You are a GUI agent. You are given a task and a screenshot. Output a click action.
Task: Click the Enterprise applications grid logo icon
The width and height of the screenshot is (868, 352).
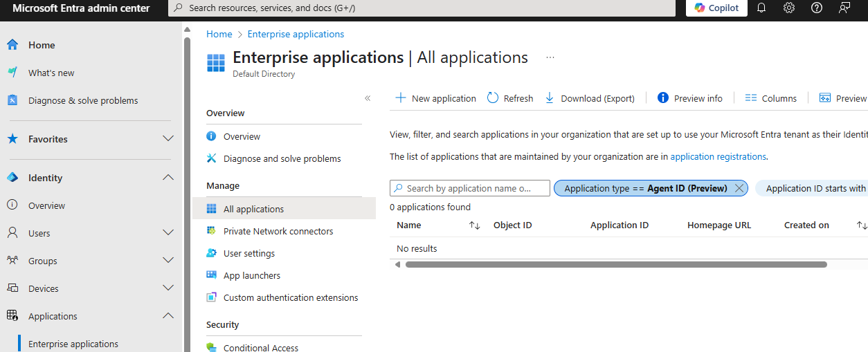coord(216,63)
